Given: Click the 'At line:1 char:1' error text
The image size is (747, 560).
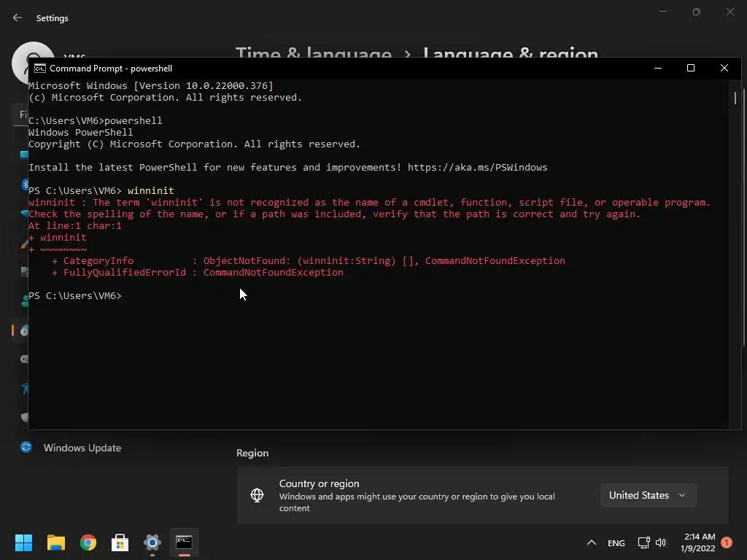Looking at the screenshot, I should (x=75, y=226).
